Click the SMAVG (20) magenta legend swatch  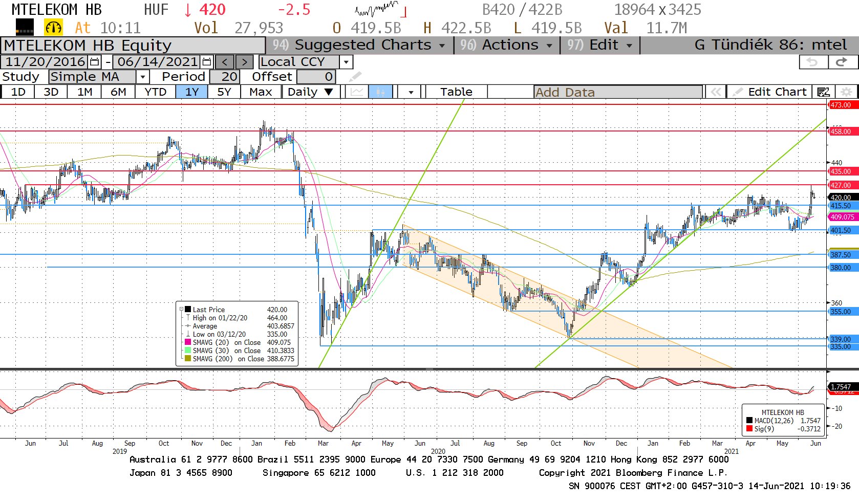coord(188,342)
